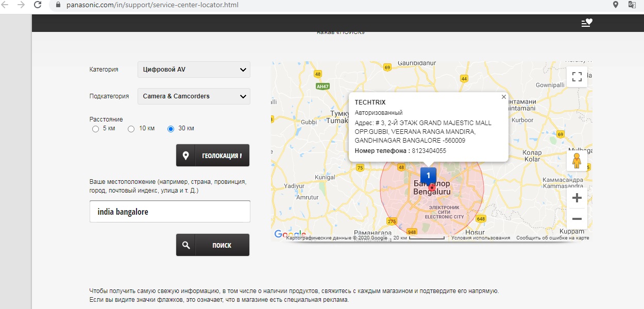This screenshot has width=644, height=309.
Task: Click Сообщить об ошибке на карте link
Action: [552, 238]
